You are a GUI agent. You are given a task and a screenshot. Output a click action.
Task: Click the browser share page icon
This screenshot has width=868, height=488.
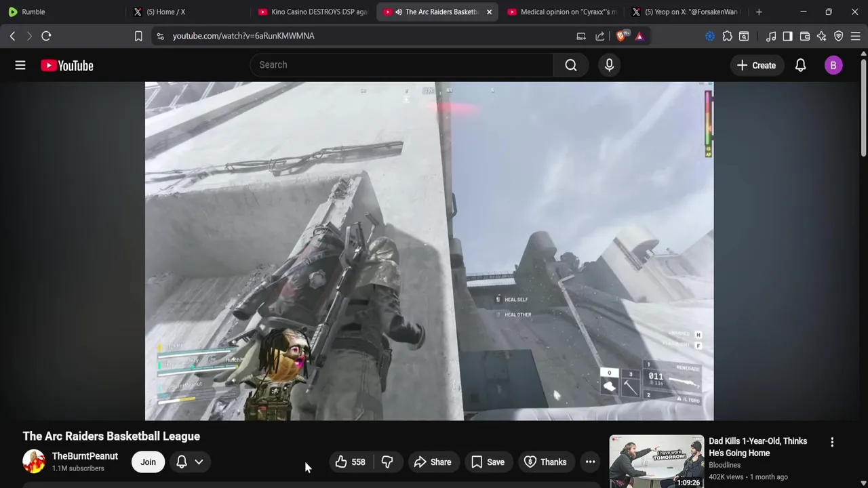pos(600,36)
